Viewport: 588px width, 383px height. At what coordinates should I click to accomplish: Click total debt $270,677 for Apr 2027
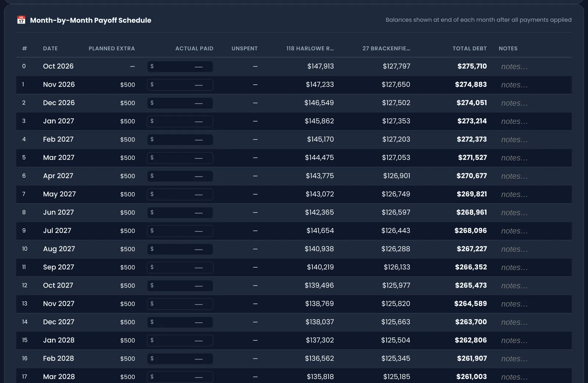[472, 176]
